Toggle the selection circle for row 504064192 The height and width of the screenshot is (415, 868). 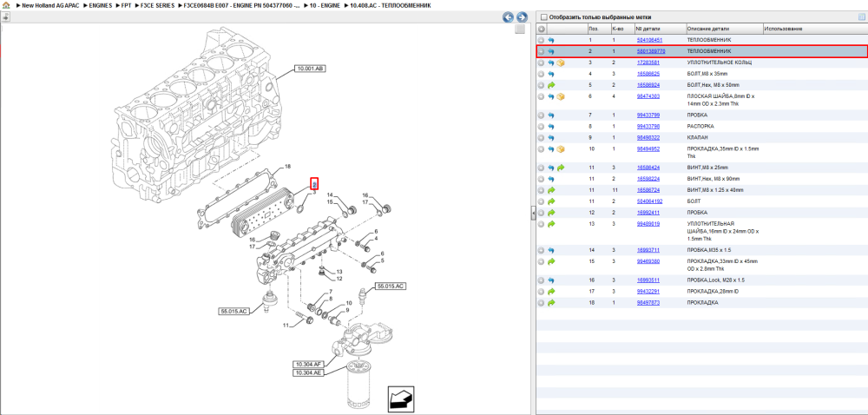(542, 201)
